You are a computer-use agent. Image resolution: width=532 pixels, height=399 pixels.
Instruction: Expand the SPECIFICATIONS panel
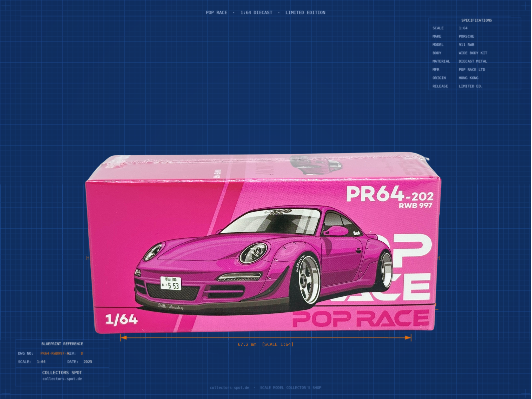click(476, 20)
